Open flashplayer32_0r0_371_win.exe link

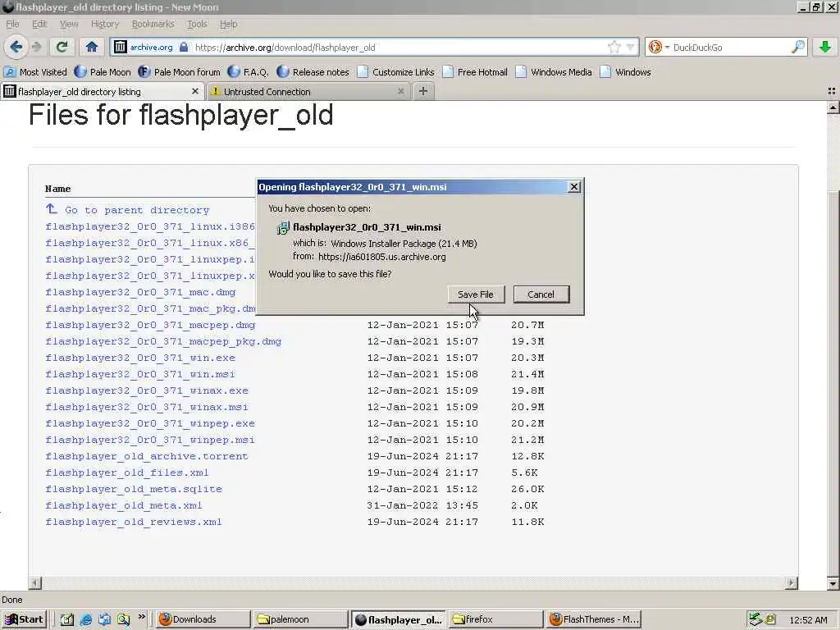click(x=140, y=358)
